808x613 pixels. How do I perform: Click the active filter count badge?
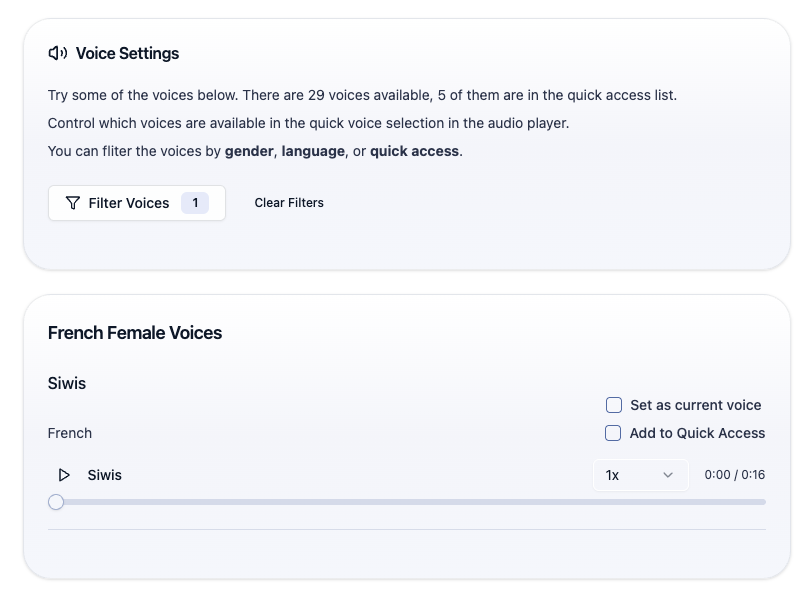click(x=195, y=203)
